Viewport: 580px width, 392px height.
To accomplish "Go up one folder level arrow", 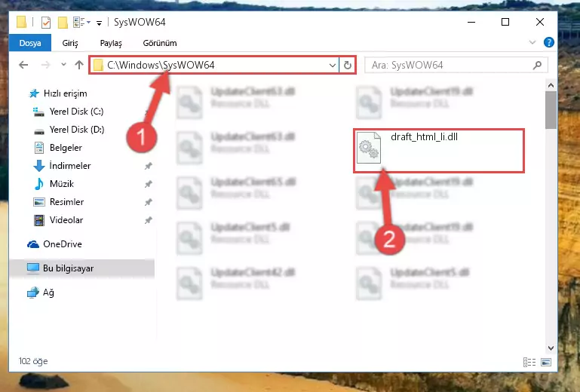I will click(79, 65).
